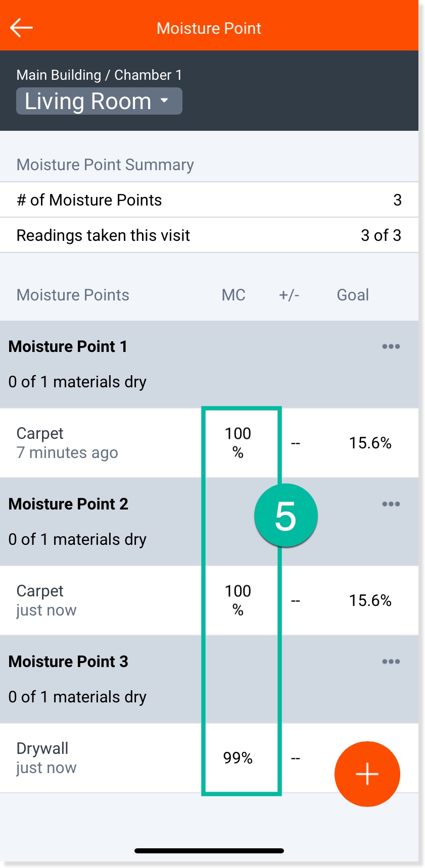
Task: Tap the back arrow icon
Action: (x=21, y=28)
